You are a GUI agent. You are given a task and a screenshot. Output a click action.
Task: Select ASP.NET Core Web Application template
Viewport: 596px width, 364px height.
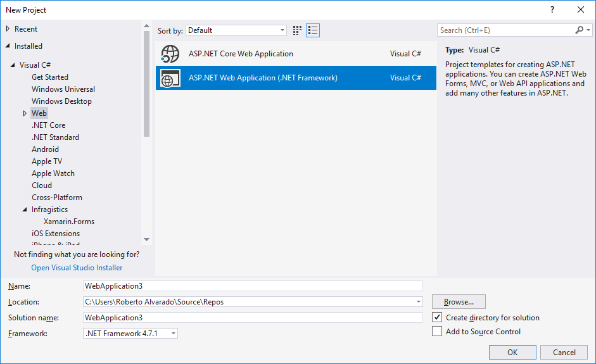pyautogui.click(x=296, y=54)
